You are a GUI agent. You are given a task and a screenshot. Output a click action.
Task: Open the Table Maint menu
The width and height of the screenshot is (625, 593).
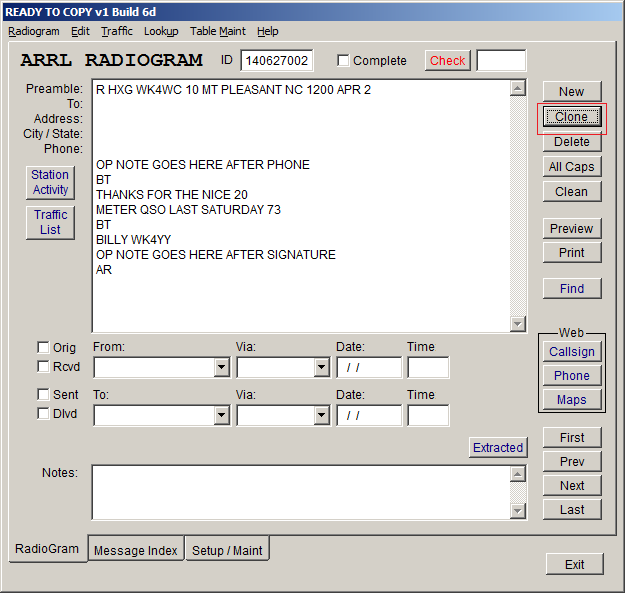[x=218, y=31]
